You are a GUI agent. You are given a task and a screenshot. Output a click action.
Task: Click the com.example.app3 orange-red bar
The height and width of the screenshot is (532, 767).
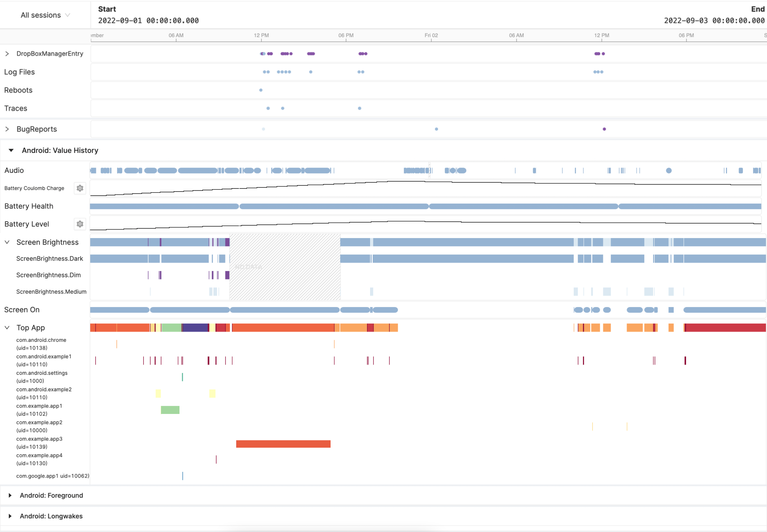coord(283,444)
